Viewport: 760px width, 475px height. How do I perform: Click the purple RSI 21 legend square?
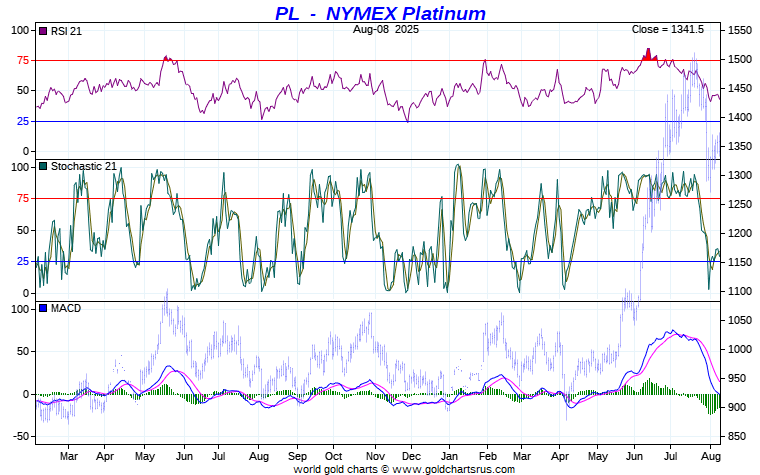tap(43, 31)
